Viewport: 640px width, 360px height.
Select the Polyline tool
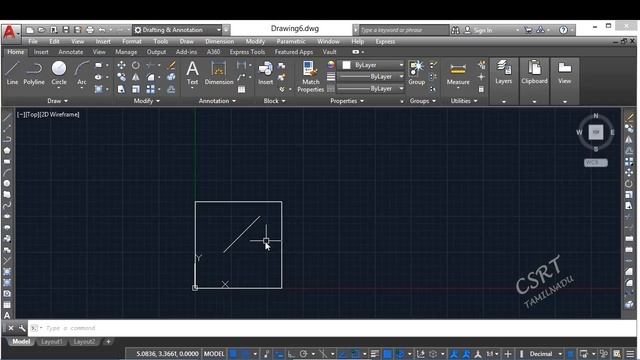point(34,73)
